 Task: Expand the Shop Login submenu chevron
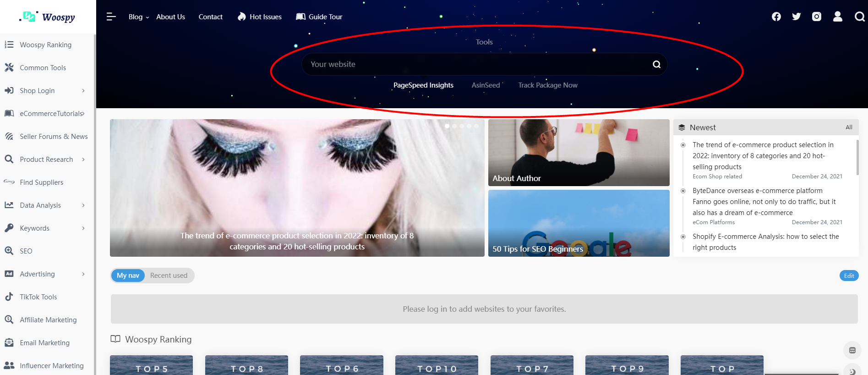pos(83,91)
